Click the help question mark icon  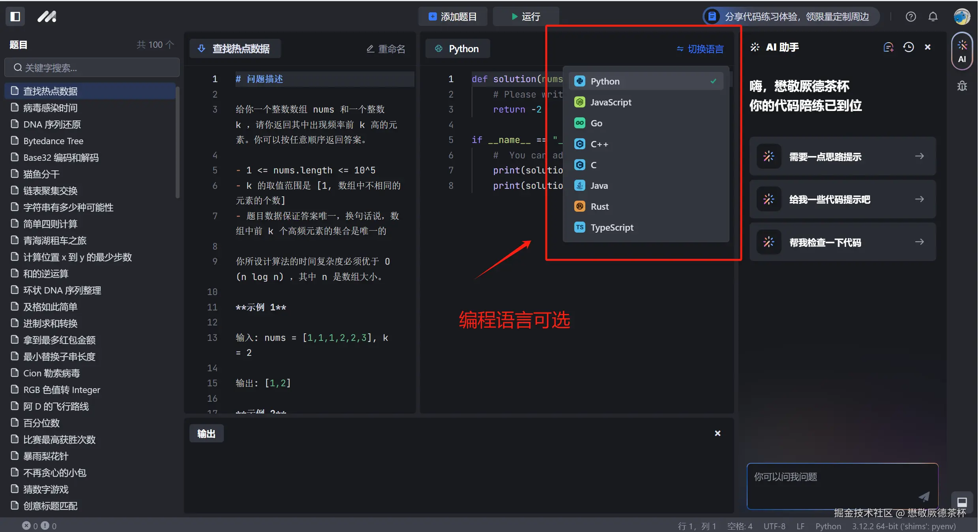tap(911, 17)
